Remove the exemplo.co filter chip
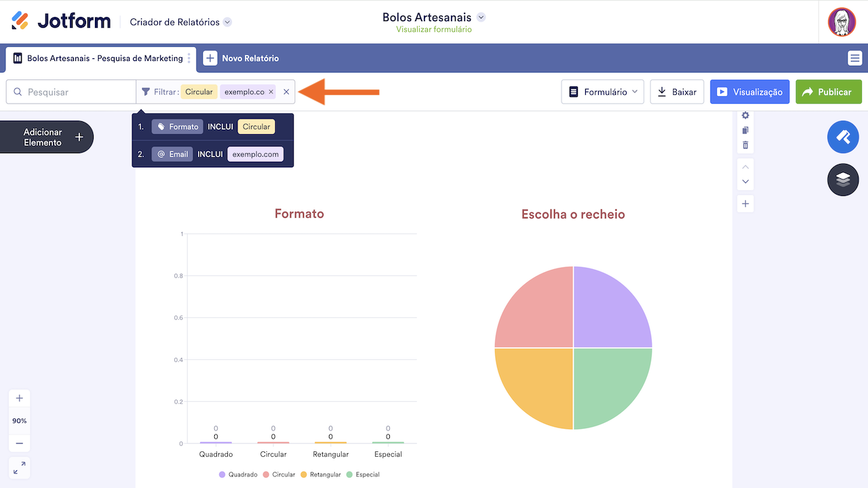868x488 pixels. 271,91
